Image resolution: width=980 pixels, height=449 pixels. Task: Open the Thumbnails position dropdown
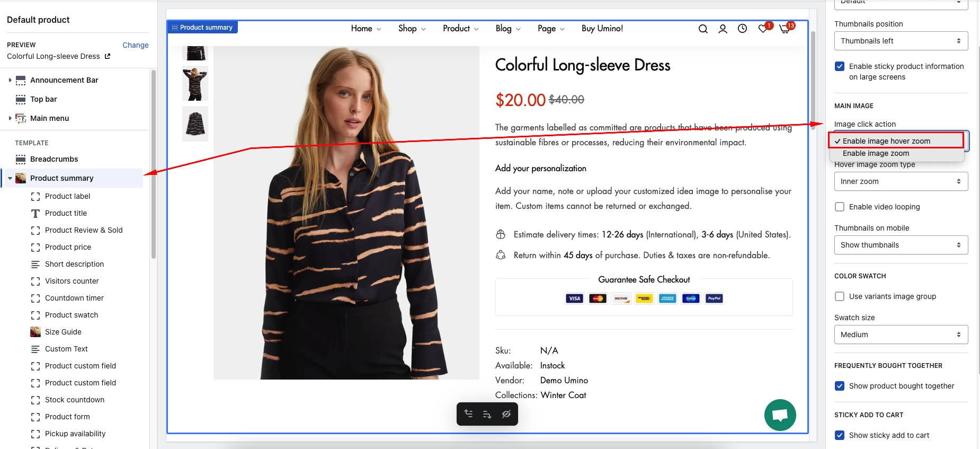pyautogui.click(x=901, y=41)
